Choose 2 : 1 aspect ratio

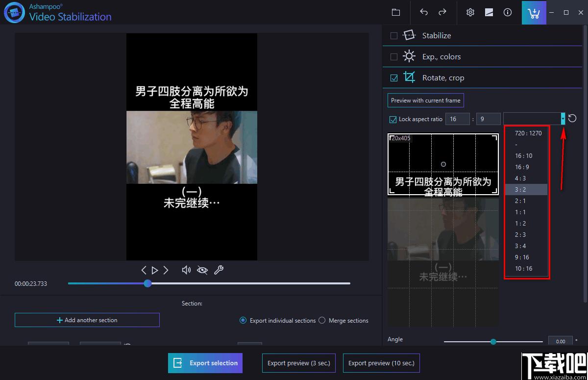pos(526,201)
